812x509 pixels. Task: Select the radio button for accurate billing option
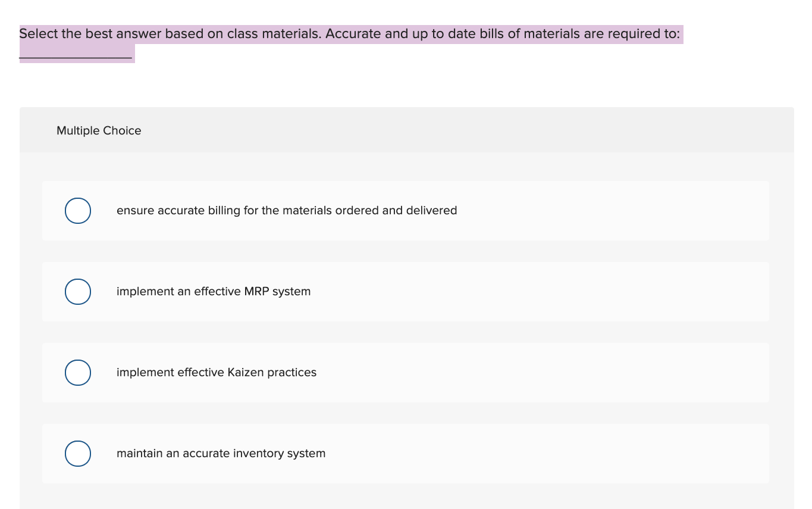77,210
